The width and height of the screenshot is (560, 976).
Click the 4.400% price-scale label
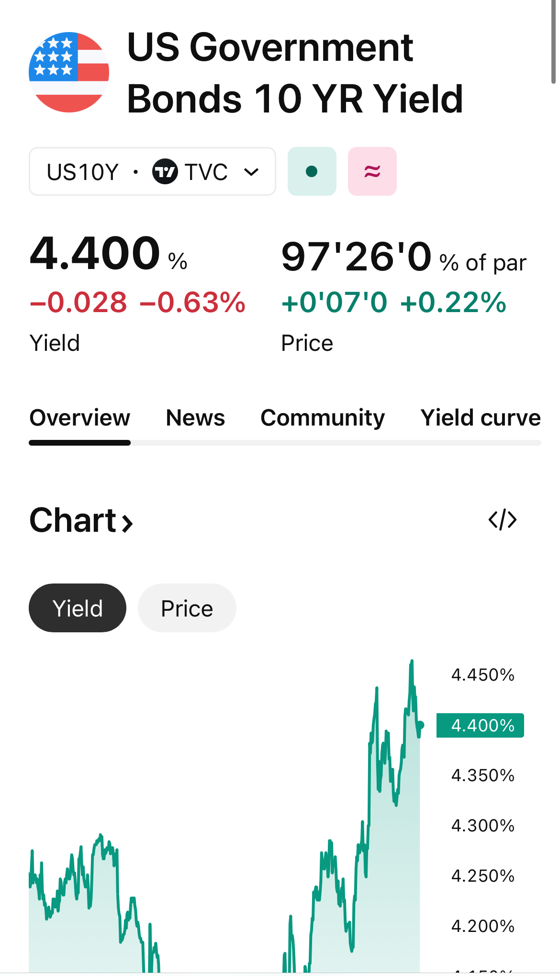tap(480, 726)
